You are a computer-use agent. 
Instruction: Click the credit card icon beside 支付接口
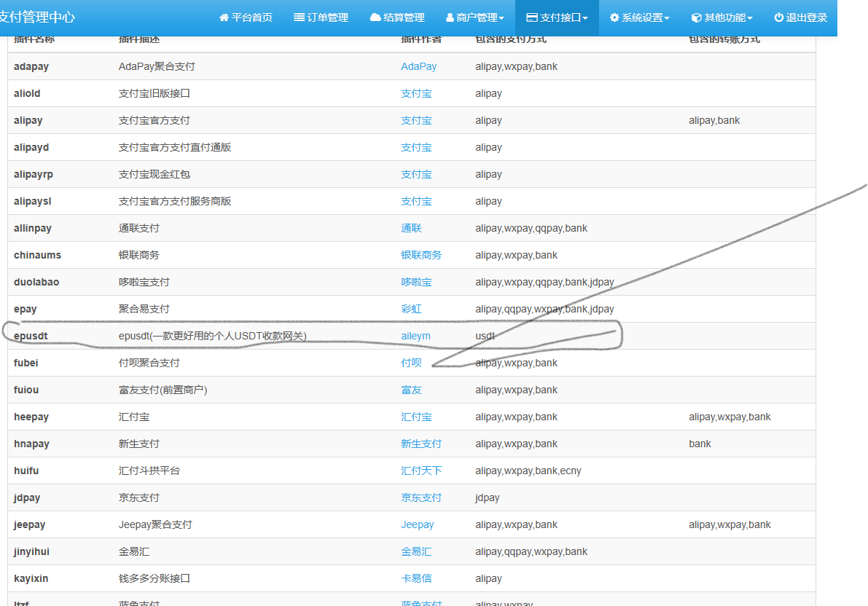click(532, 17)
